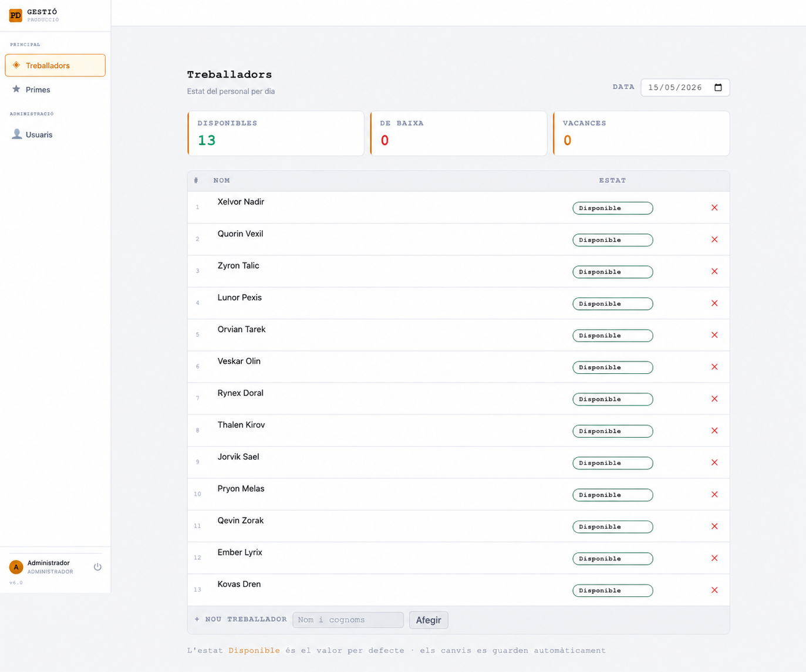Click the Administrador avatar circle

pyautogui.click(x=16, y=567)
